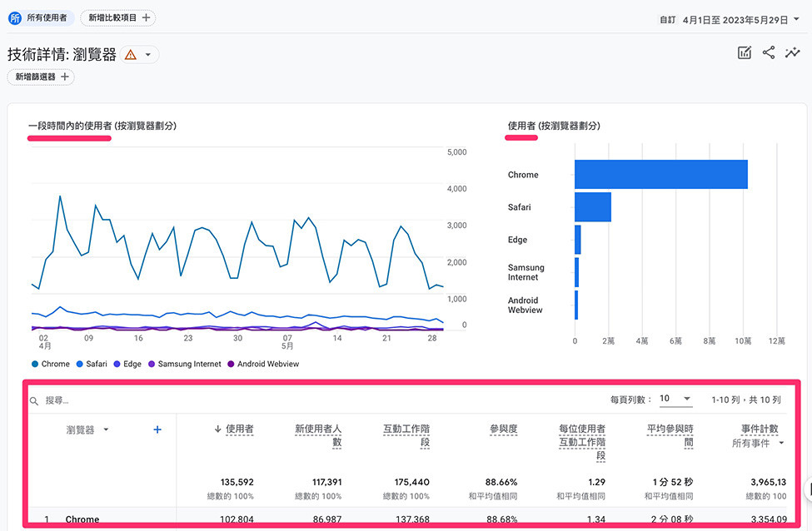This screenshot has width=812, height=531.
Task: Open the rows-per-page dropdown showing 10
Action: (x=675, y=399)
